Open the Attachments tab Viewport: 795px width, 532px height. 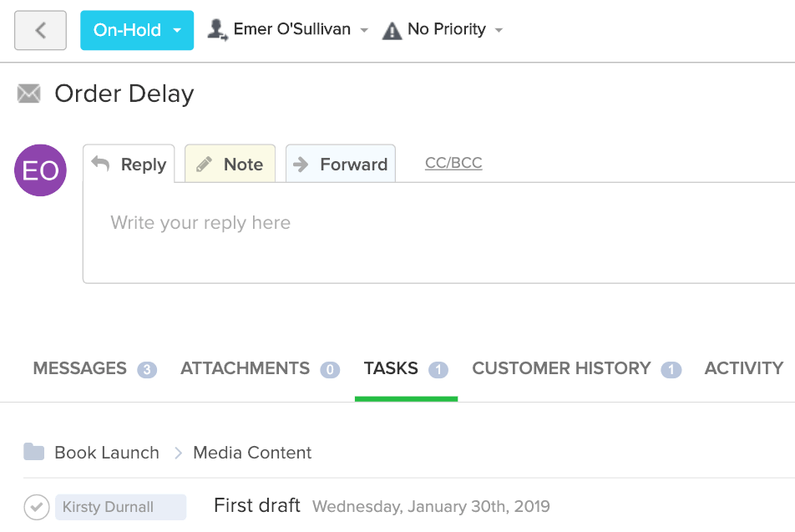coord(260,368)
